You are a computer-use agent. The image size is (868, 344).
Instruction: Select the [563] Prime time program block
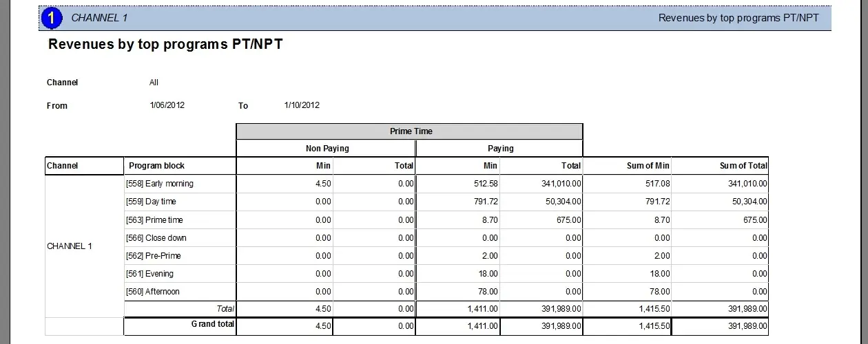pos(154,220)
